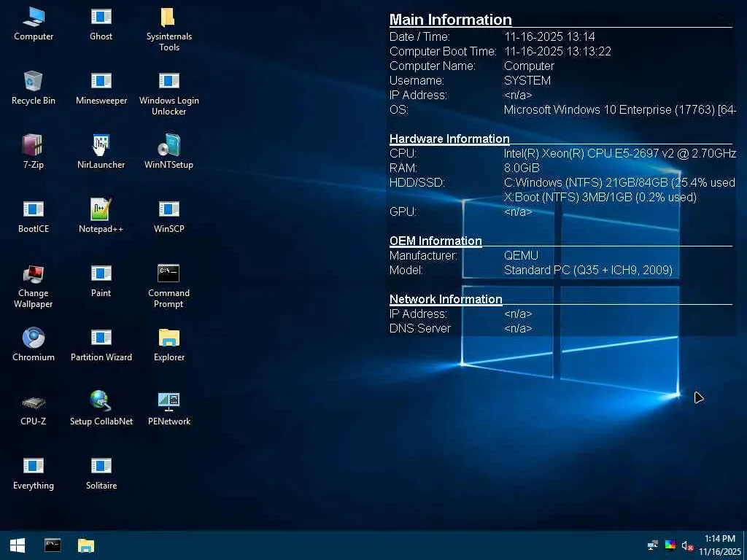Click the 'Network Information' heading
This screenshot has width=747, height=560.
click(446, 299)
